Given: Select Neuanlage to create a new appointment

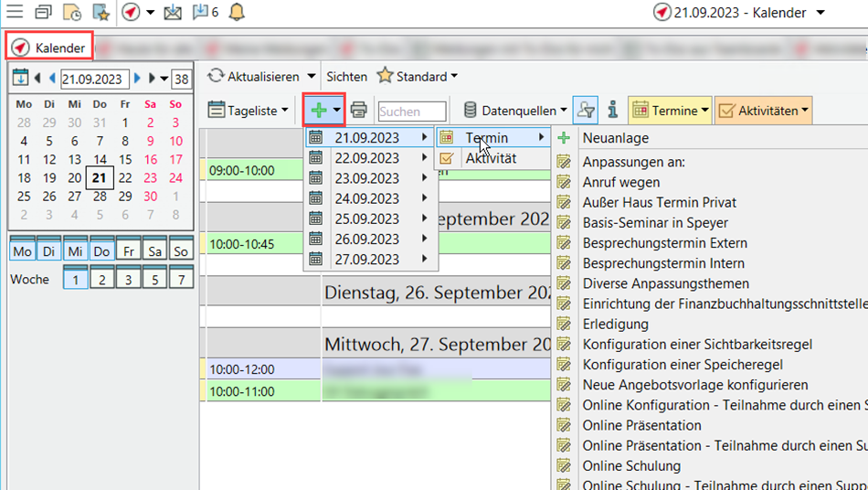Looking at the screenshot, I should 616,138.
